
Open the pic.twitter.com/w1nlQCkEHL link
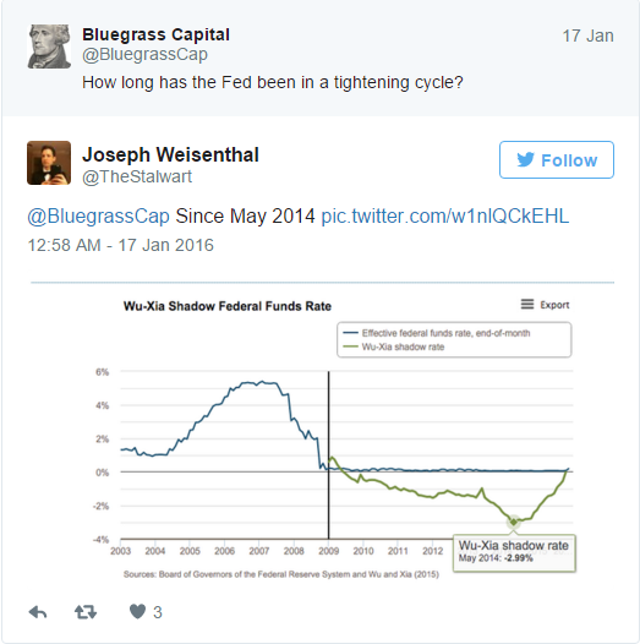pyautogui.click(x=445, y=216)
